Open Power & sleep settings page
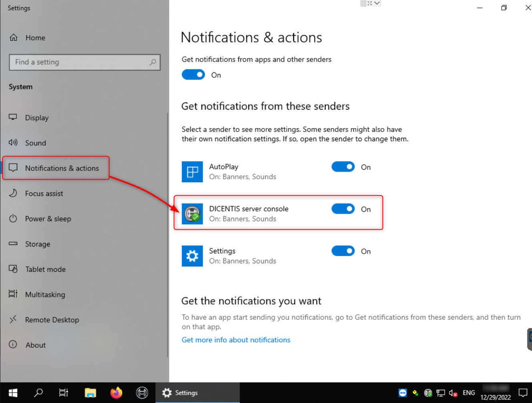The image size is (532, 403). pos(48,219)
